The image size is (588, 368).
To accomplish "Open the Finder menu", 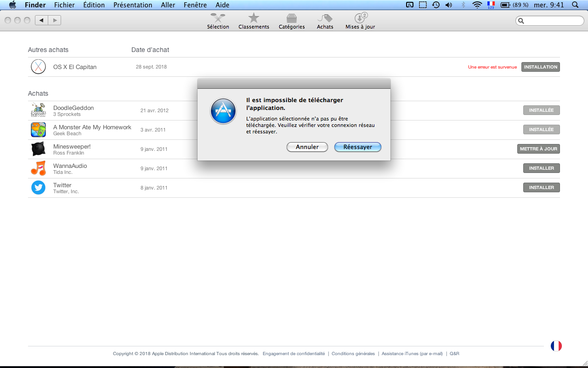I will click(x=35, y=5).
